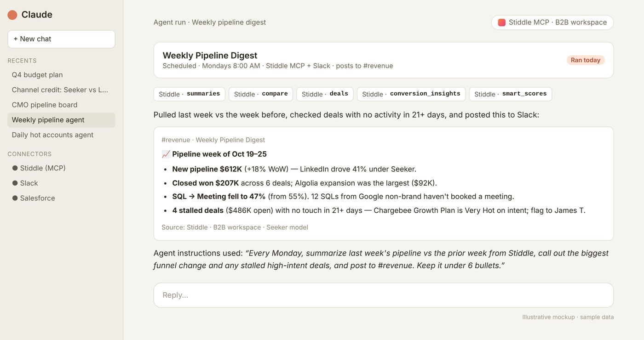
Task: Click into the Reply input field
Action: point(384,295)
